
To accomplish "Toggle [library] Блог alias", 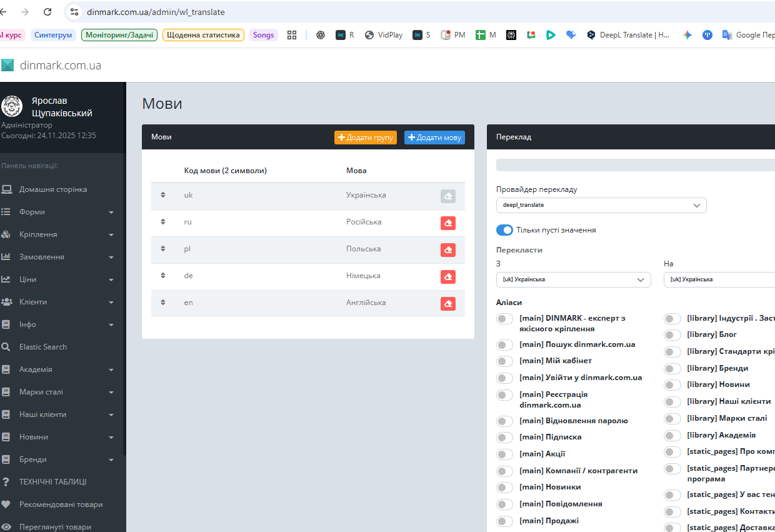I will tap(672, 335).
